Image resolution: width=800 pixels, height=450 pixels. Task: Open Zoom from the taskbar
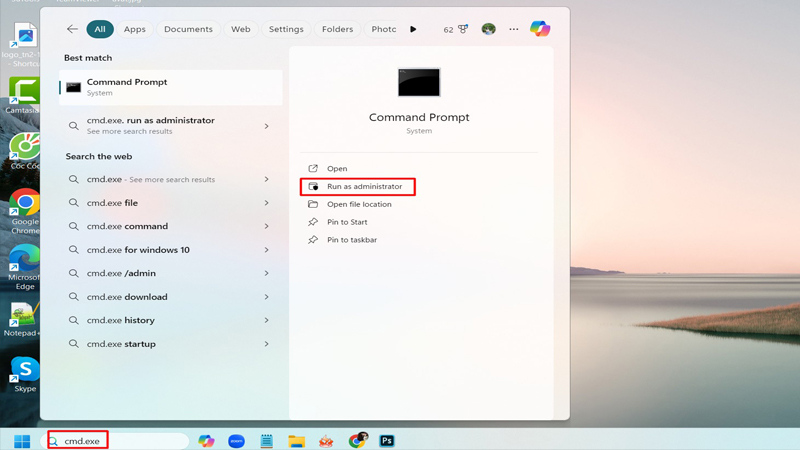(236, 441)
